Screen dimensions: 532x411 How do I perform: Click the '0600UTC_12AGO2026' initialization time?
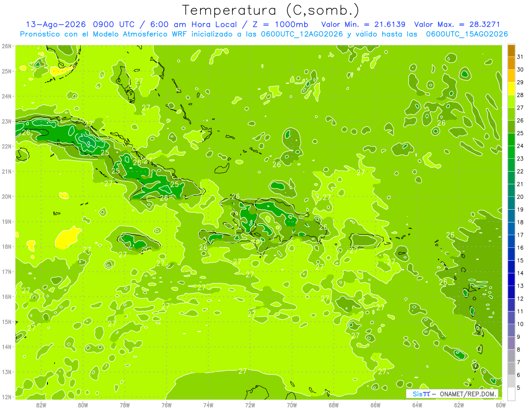pos(301,34)
